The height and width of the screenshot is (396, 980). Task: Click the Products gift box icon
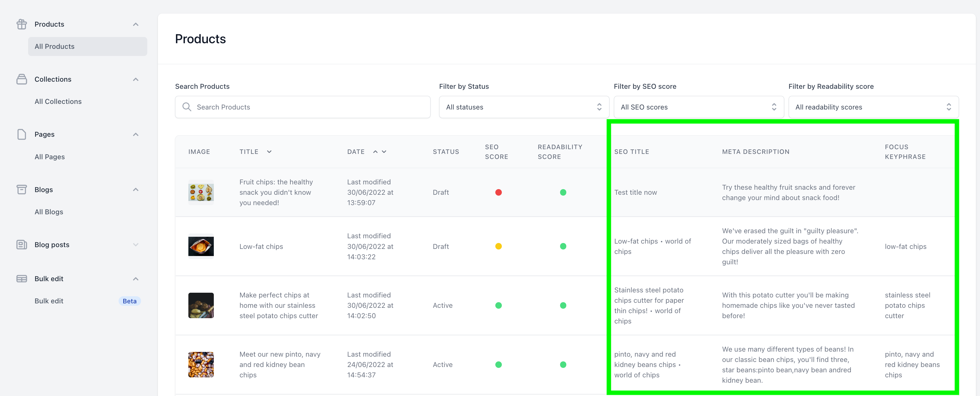pos(22,24)
